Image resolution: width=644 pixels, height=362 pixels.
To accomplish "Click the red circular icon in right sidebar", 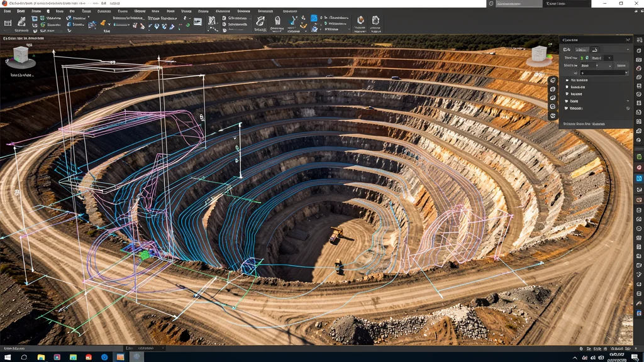I will pos(639,167).
